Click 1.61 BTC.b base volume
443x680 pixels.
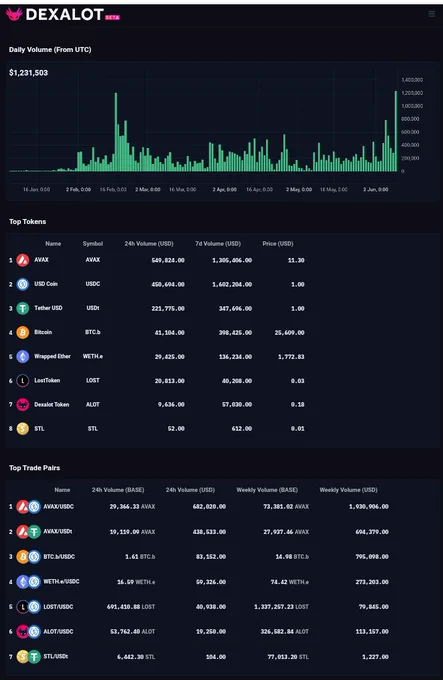(x=140, y=557)
